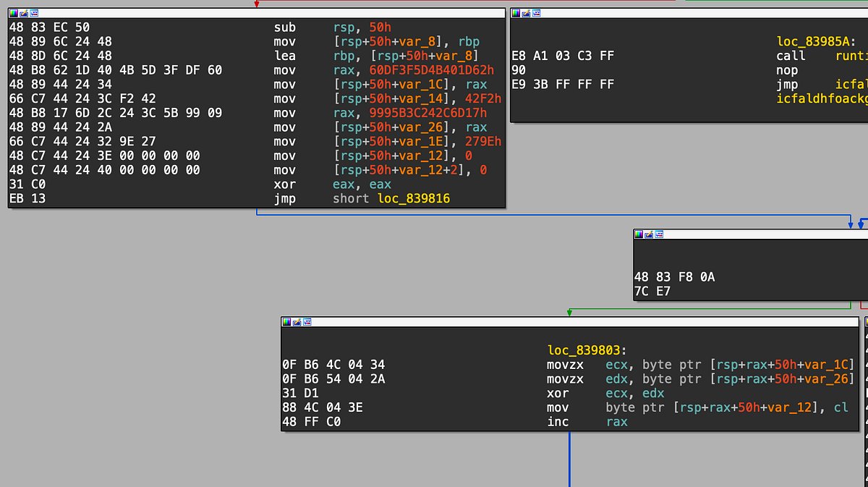
Task: Click the '48 FF C0' opcode bytes
Action: click(x=312, y=422)
